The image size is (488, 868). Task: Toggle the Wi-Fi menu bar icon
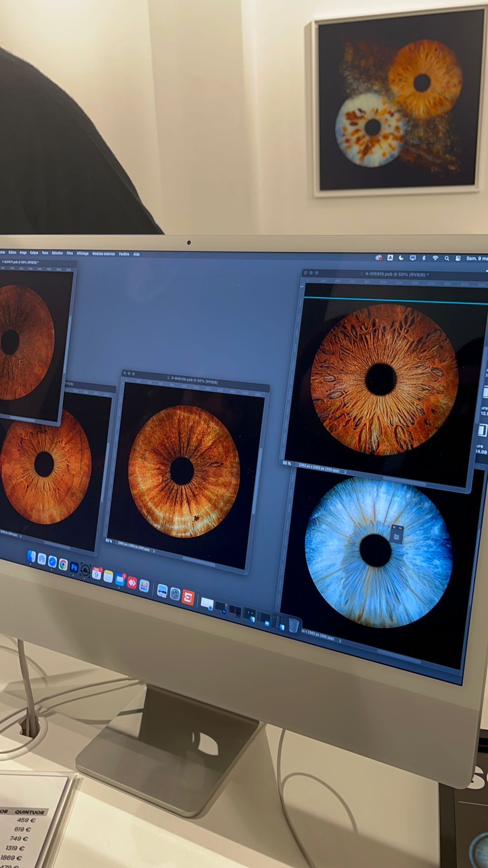coord(435,258)
